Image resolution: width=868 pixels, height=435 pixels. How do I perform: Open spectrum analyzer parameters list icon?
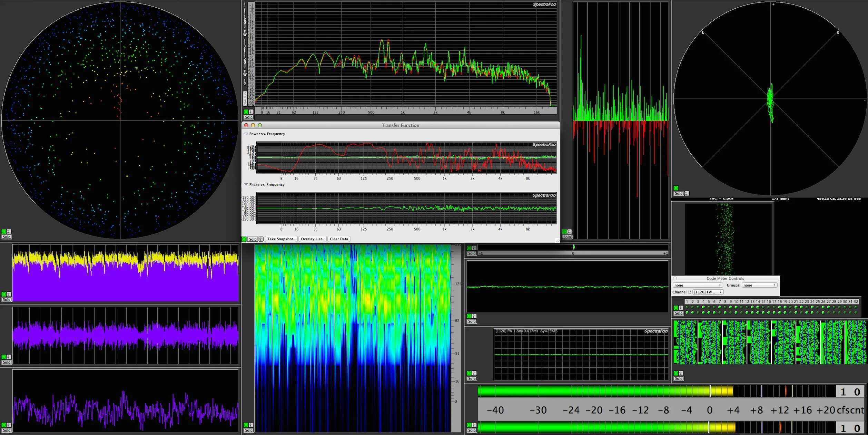tap(251, 112)
